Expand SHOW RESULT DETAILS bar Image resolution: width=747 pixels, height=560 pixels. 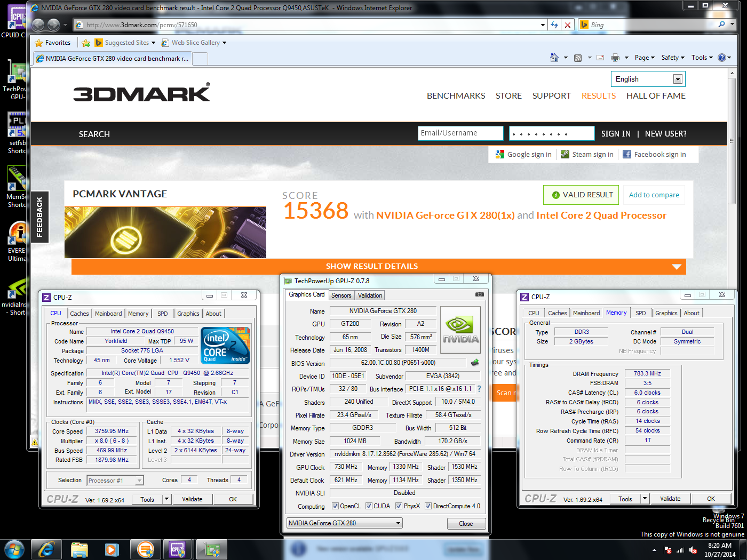378,266
